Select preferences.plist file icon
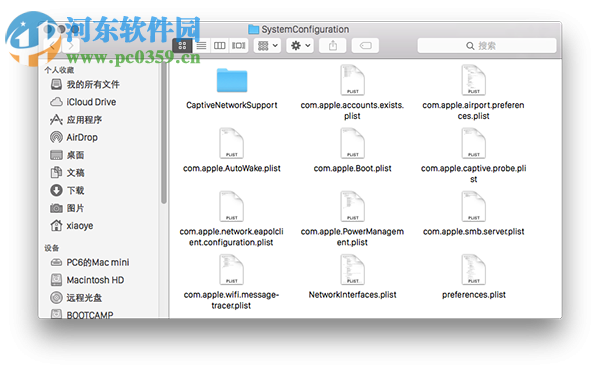600x373 pixels. 474,269
